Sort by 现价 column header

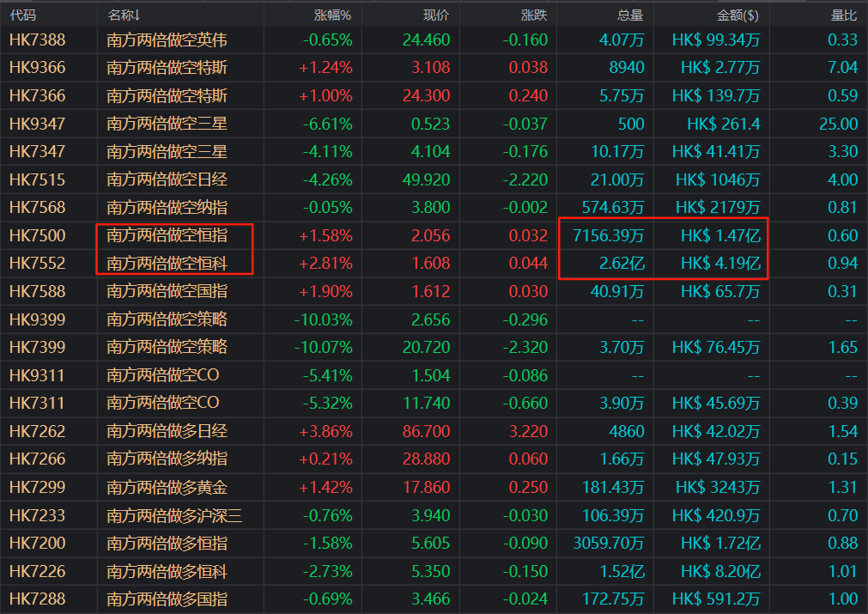pyautogui.click(x=435, y=15)
